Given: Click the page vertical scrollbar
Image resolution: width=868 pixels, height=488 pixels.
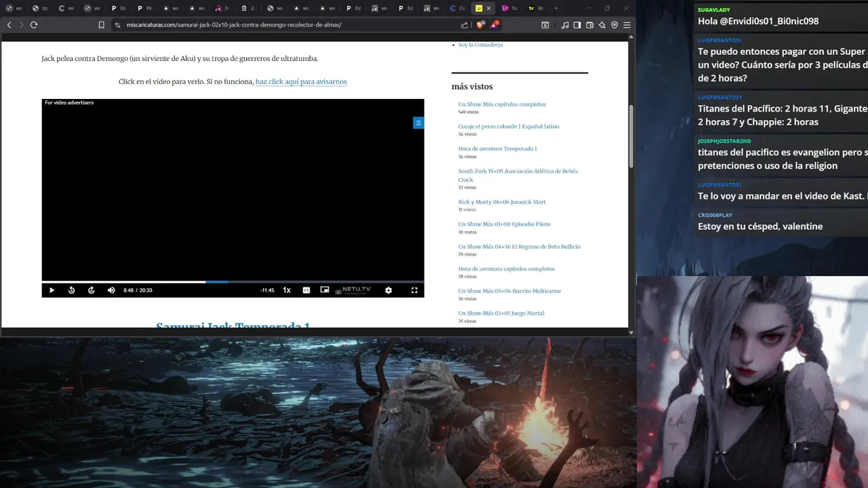Looking at the screenshot, I should tap(631, 136).
